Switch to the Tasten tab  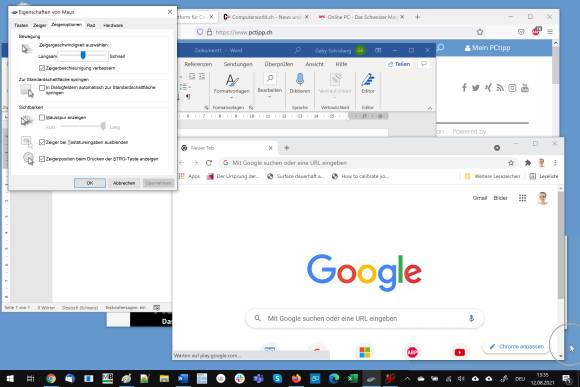21,25
